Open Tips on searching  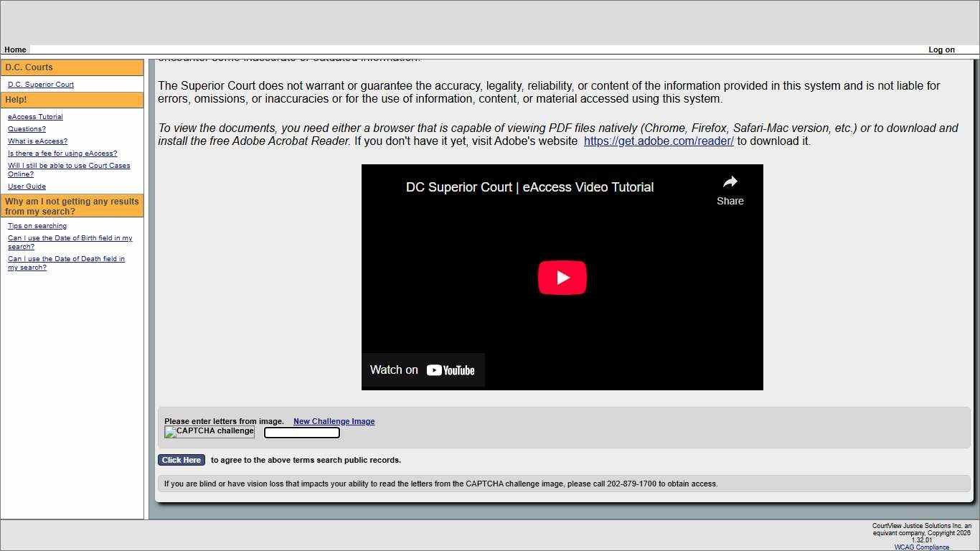(37, 225)
